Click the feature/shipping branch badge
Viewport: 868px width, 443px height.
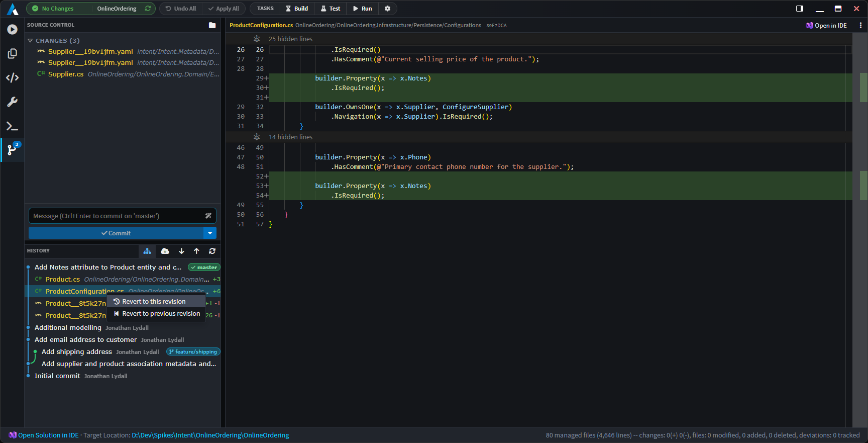(x=193, y=351)
